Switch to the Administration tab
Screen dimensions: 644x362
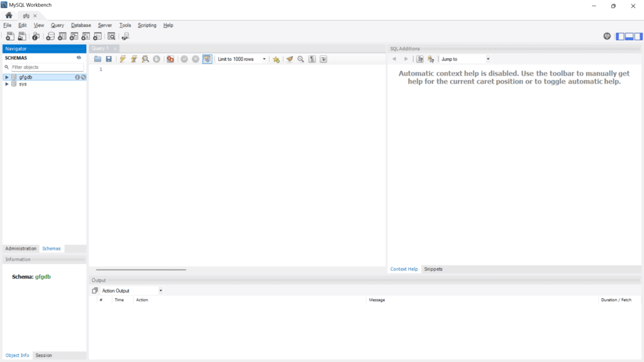(x=21, y=249)
